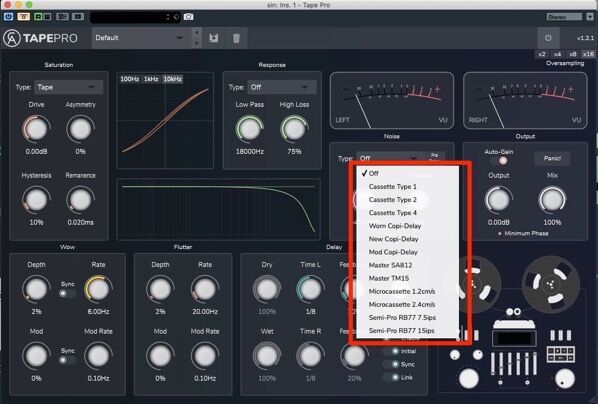Select the 10kHz saturation curve button
Screen dimensions: 598x404
click(x=173, y=79)
